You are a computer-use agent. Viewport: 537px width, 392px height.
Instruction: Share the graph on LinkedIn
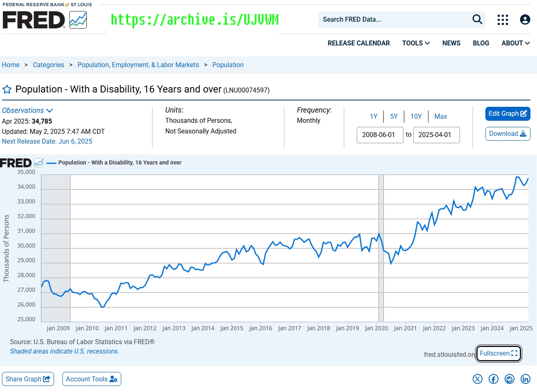pyautogui.click(x=526, y=379)
